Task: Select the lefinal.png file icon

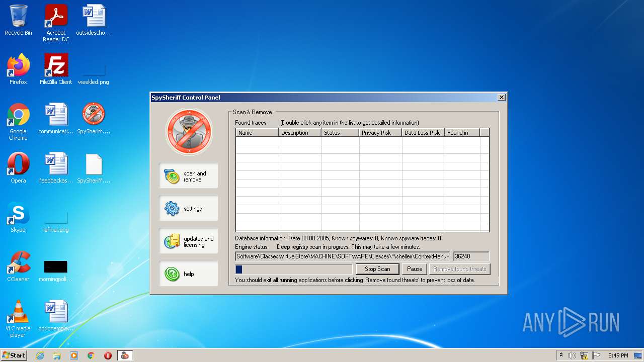Action: [56, 222]
